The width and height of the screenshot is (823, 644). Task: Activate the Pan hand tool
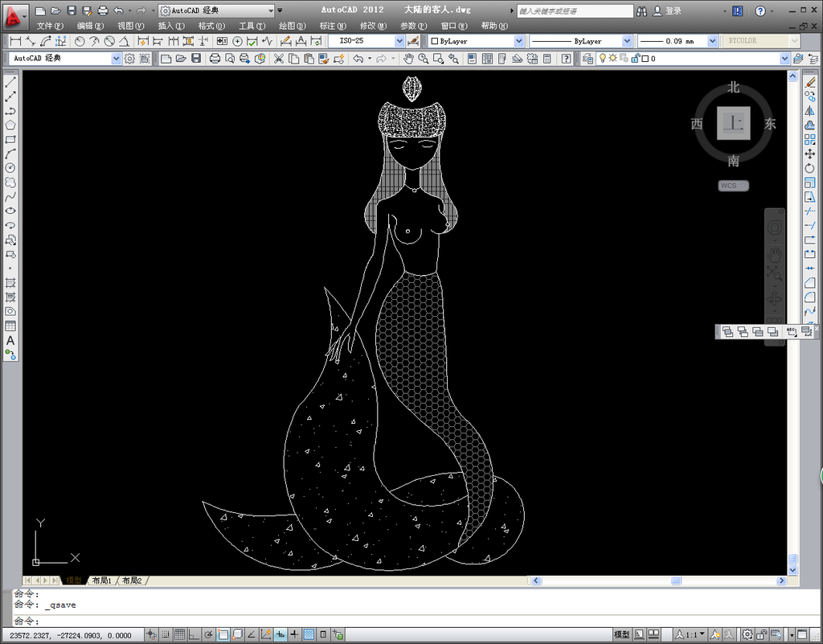[408, 59]
